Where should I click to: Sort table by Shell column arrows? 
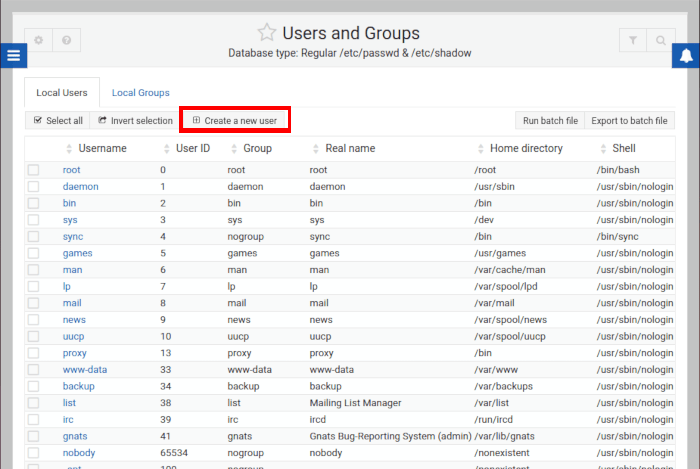coord(603,149)
